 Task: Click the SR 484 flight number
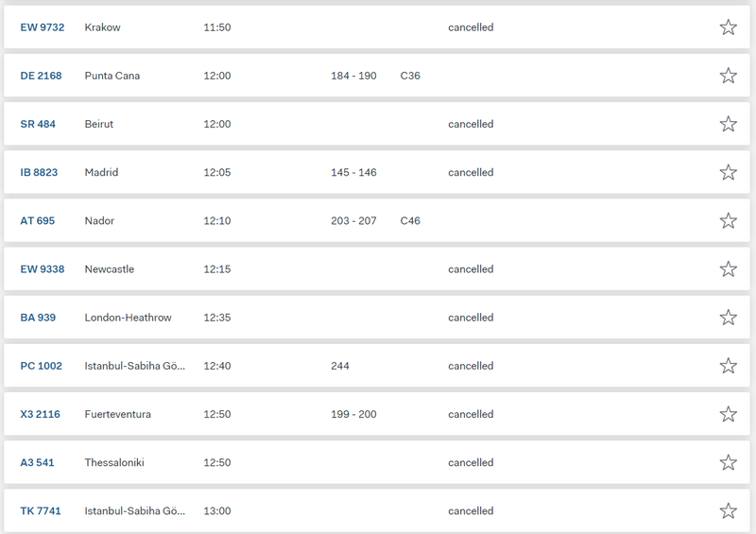coord(38,124)
